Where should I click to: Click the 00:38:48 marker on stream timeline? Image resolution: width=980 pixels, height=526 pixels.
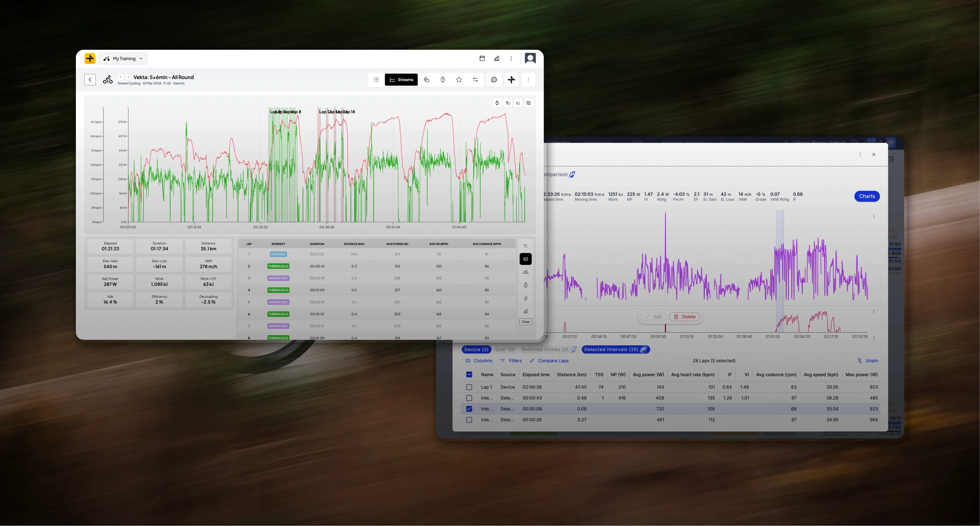point(326,227)
